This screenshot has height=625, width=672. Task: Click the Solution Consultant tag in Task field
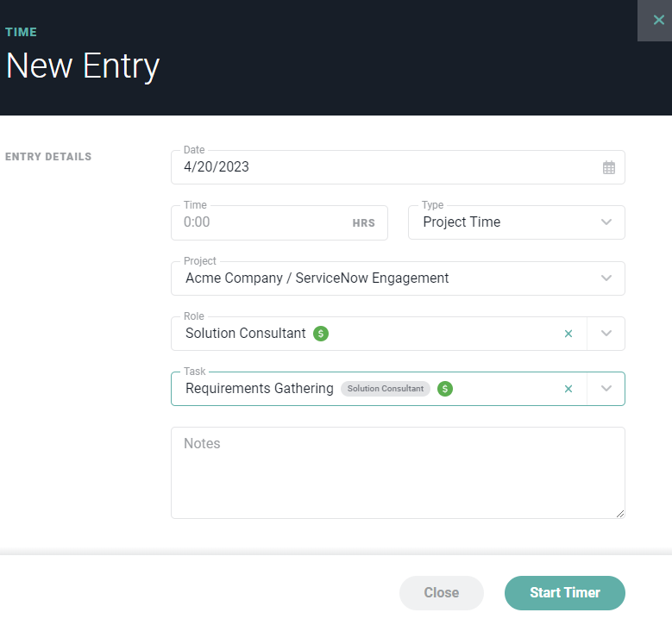coord(386,389)
